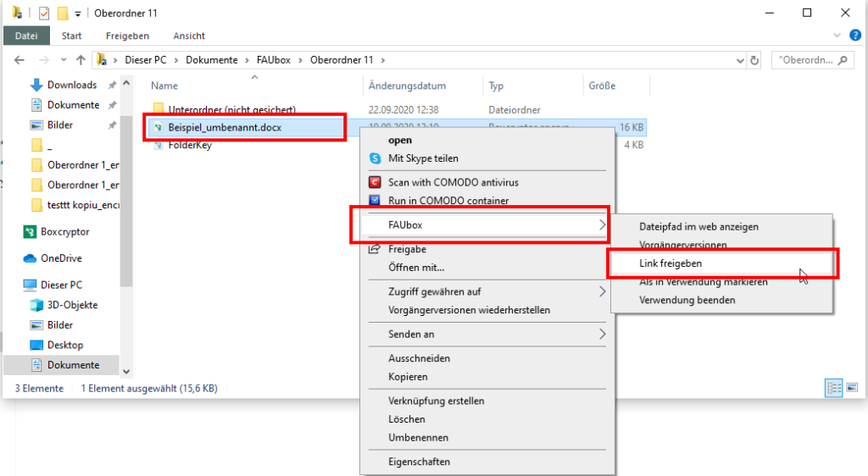Click the Freigabe share icon
This screenshot has width=868, height=476.
tap(375, 250)
